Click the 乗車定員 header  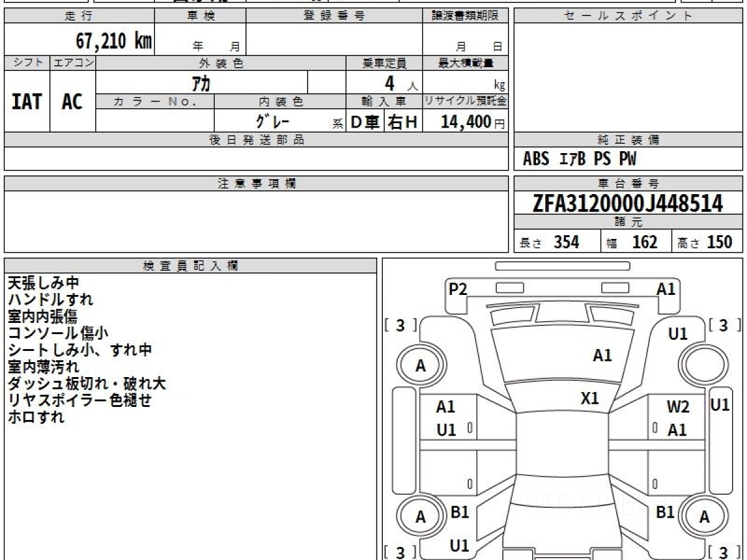pos(384,63)
